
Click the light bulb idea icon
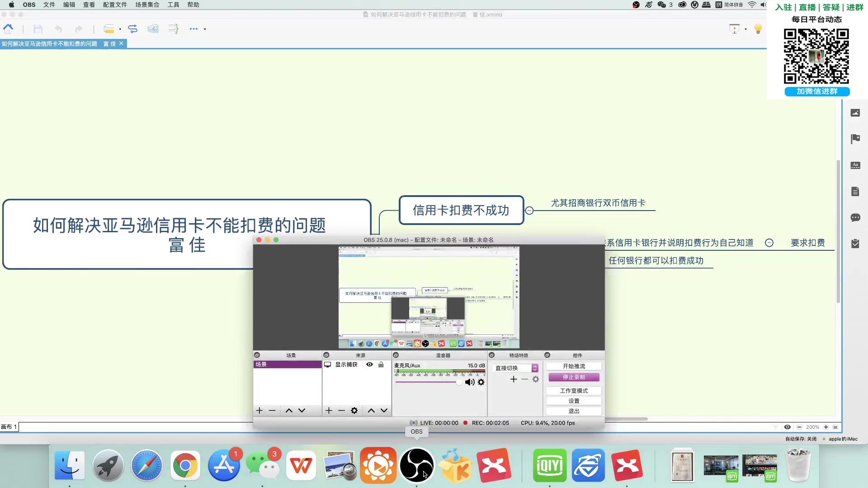(x=758, y=29)
